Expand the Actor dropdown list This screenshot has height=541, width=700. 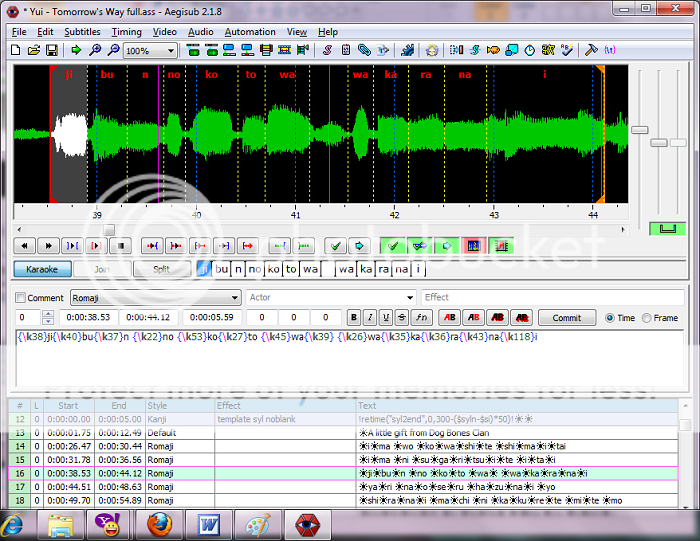point(410,298)
